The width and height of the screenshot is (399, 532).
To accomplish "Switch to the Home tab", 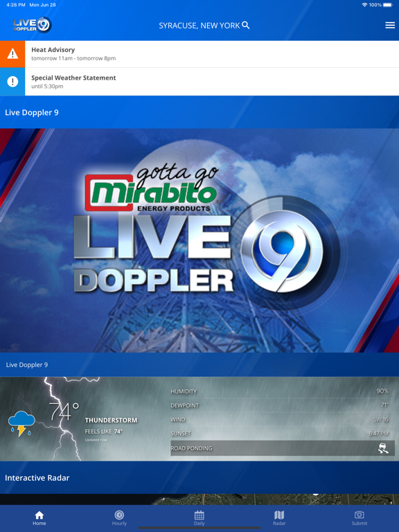I will point(39,518).
